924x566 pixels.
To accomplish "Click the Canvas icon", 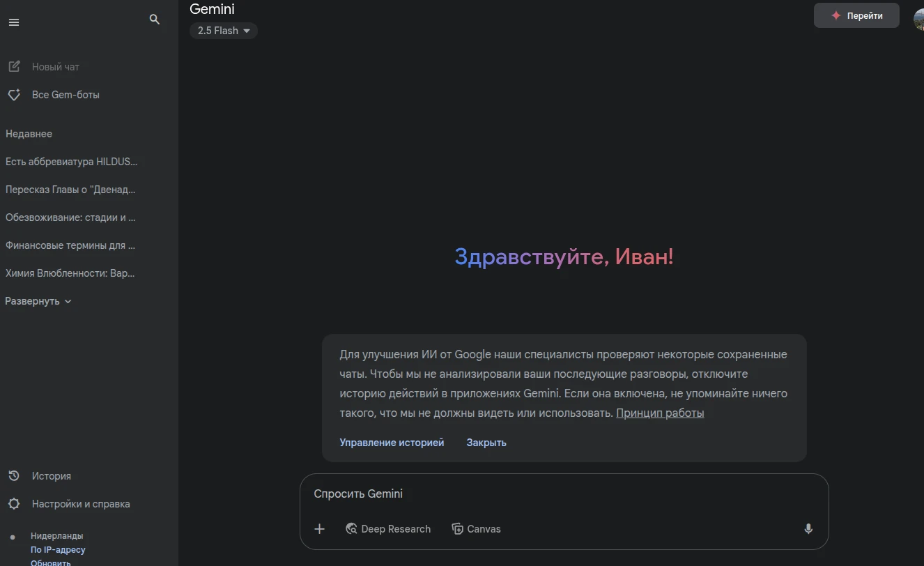I will pyautogui.click(x=457, y=529).
